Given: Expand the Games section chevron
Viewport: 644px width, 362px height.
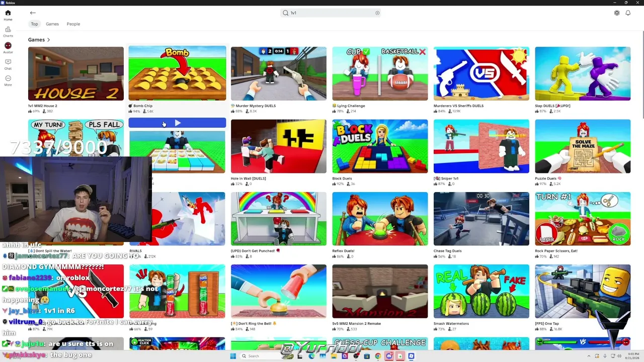Looking at the screenshot, I should [48, 40].
